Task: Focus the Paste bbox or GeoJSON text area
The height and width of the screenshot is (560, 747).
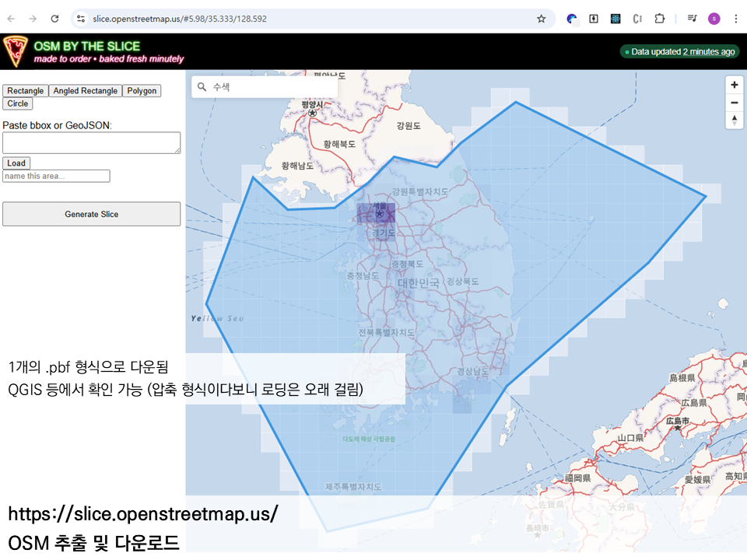Action: [x=92, y=142]
